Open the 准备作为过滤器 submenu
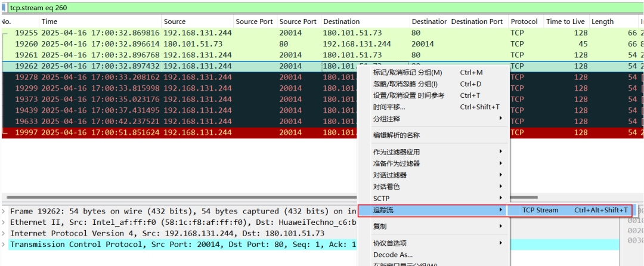Viewport: 644px width, 266px height. pyautogui.click(x=433, y=163)
